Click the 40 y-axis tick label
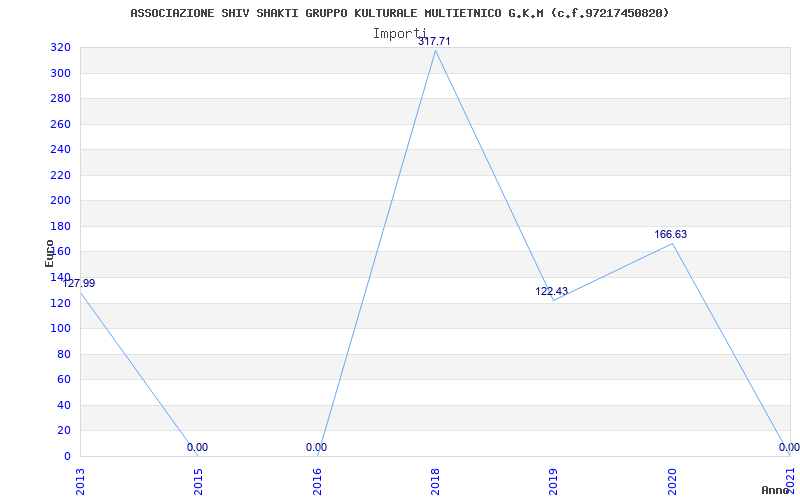Viewport: 800px width, 500px height. (64, 405)
